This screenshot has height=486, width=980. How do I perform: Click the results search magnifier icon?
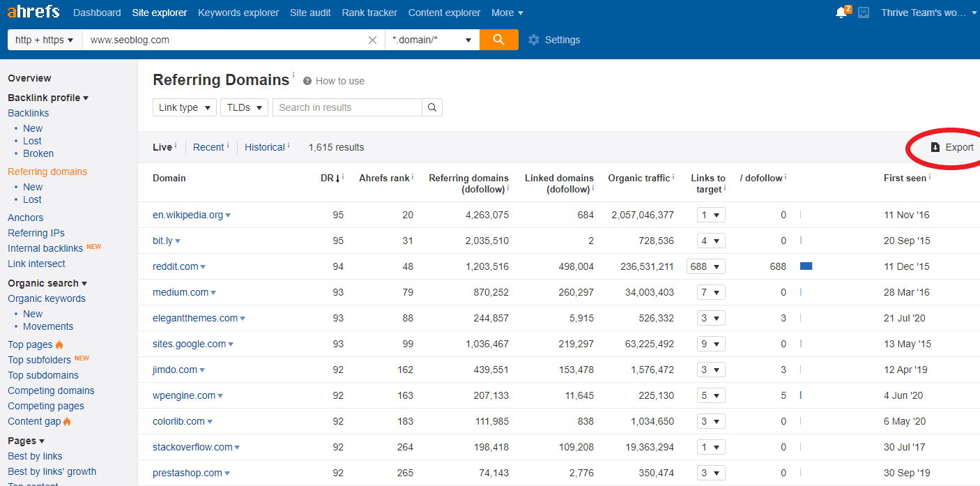432,107
